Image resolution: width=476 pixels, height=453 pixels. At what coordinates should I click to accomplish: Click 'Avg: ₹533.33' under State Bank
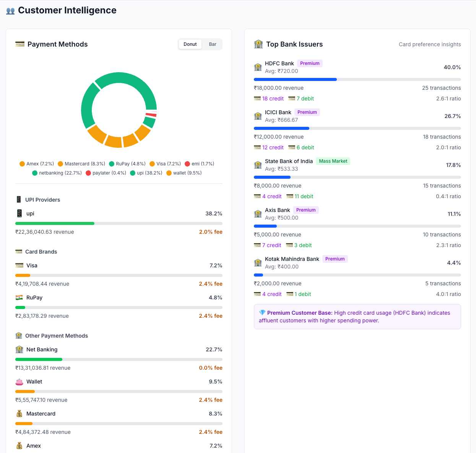pyautogui.click(x=281, y=169)
